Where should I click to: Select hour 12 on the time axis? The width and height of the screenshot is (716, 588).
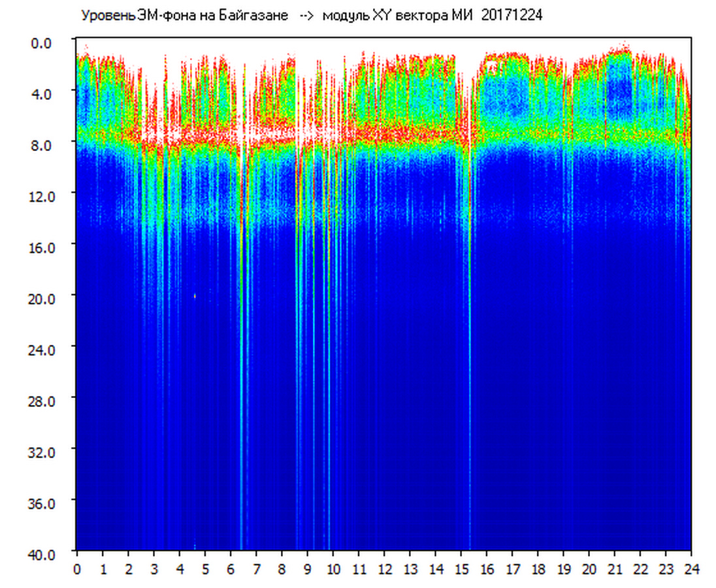[384, 569]
